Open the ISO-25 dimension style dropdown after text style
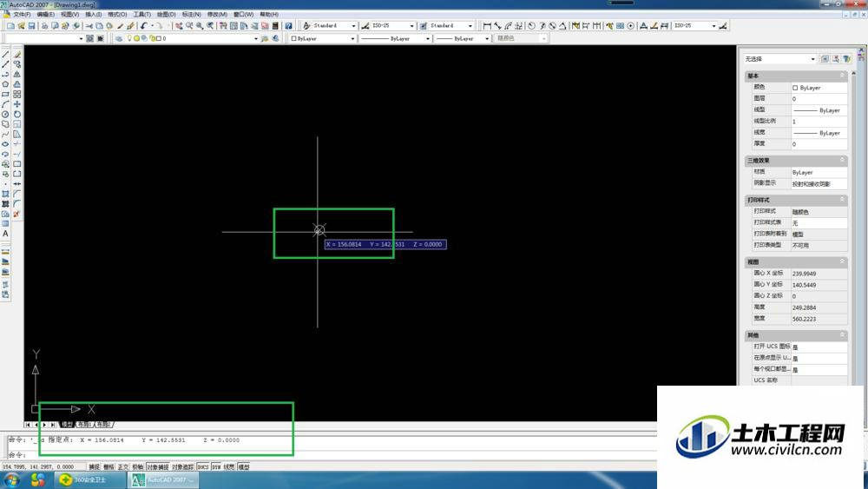868x489 pixels. pyautogui.click(x=411, y=26)
